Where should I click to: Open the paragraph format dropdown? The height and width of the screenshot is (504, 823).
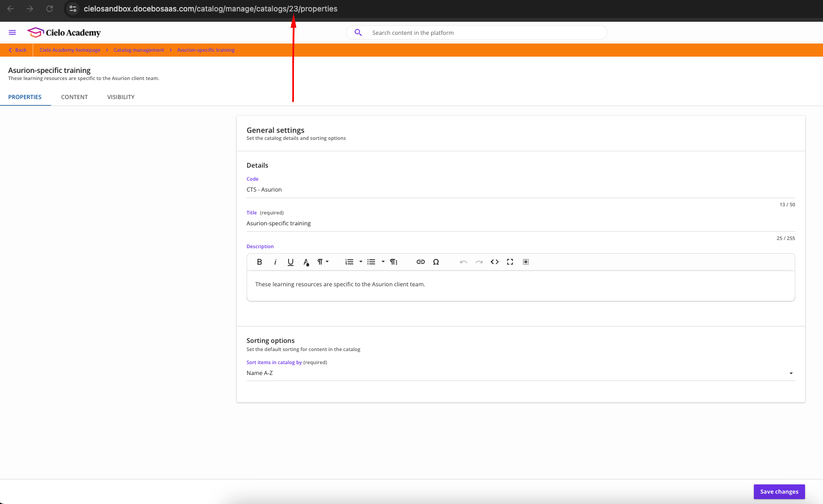pos(322,262)
